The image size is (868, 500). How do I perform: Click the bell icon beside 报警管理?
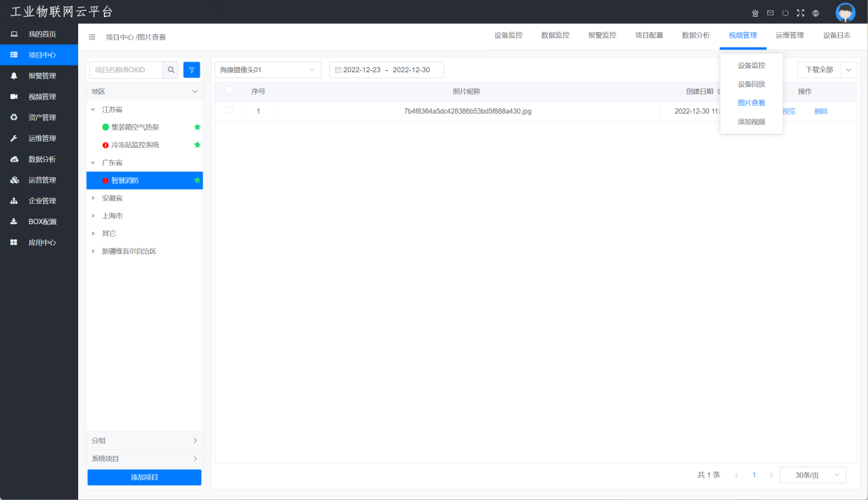(14, 76)
